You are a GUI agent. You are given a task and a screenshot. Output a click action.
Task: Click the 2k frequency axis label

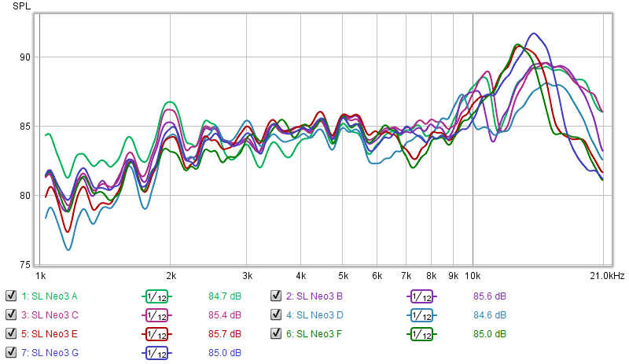[171, 276]
